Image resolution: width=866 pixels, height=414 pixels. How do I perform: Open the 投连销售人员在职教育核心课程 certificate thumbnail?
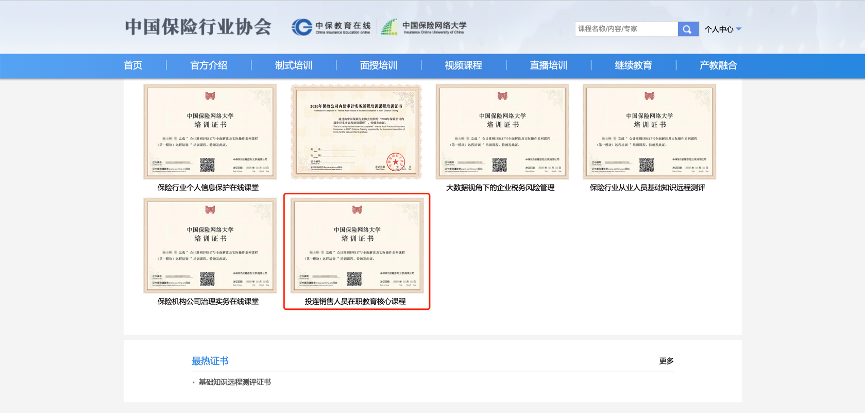[x=357, y=246]
